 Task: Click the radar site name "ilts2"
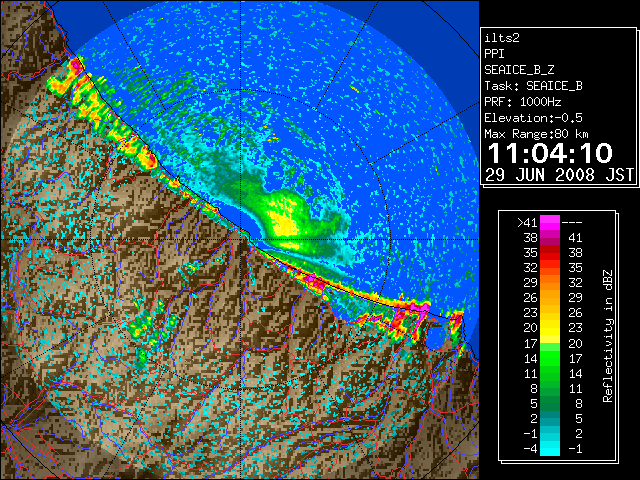pyautogui.click(x=502, y=38)
